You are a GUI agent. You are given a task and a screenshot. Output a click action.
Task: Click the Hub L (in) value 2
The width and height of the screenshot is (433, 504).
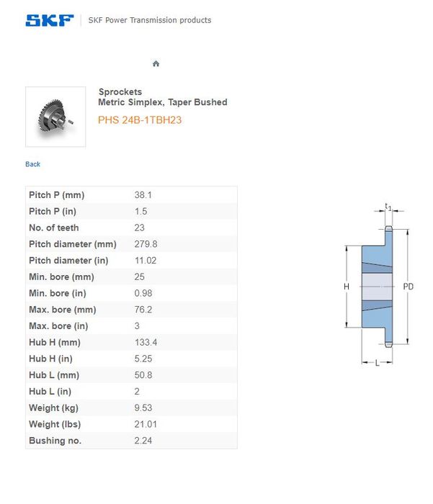point(138,392)
